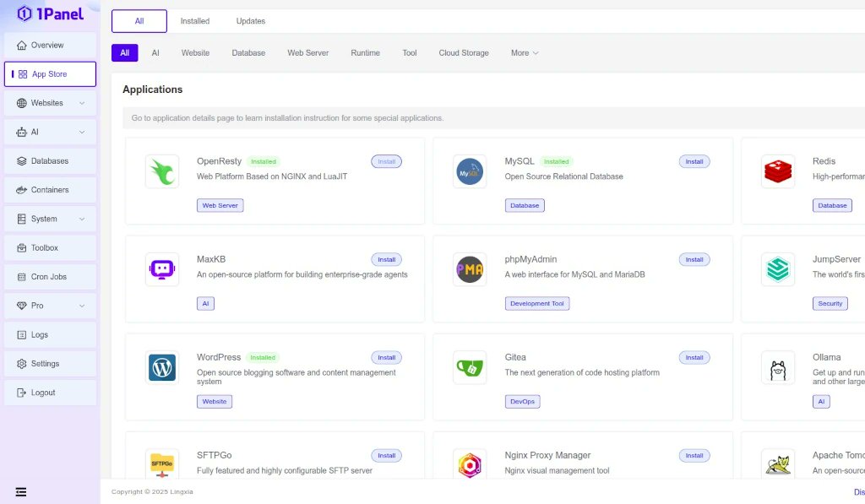
Task: Click the App Store grid icon
Action: coord(23,74)
